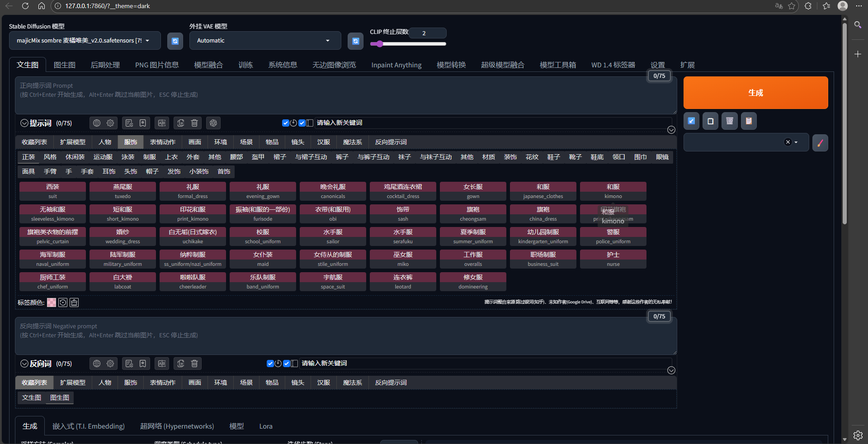Screen dimensions: 868x444
Task: Collapse the 提示词 section with its chevron
Action: 24,123
